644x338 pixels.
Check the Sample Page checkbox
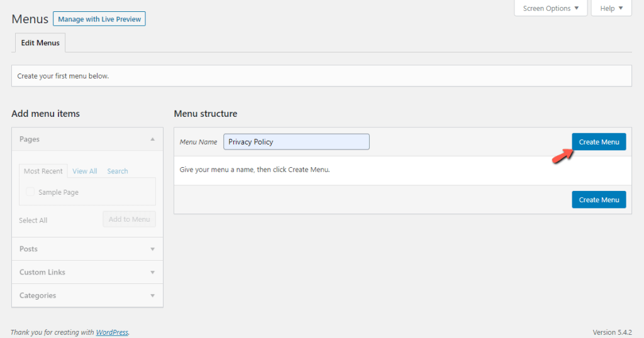tap(30, 192)
